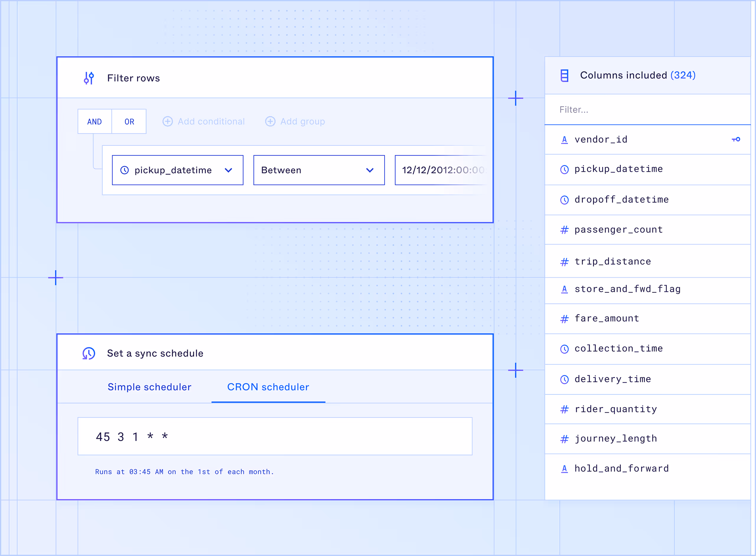Click the plus icon in Add conditional
This screenshot has height=556, width=756.
tap(168, 122)
